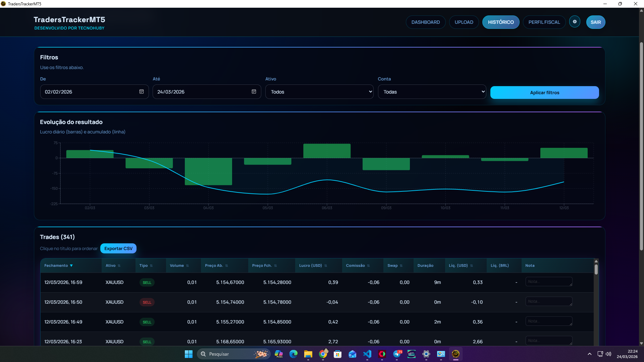
Task: Export trades with Exportar CSV
Action: click(x=118, y=248)
